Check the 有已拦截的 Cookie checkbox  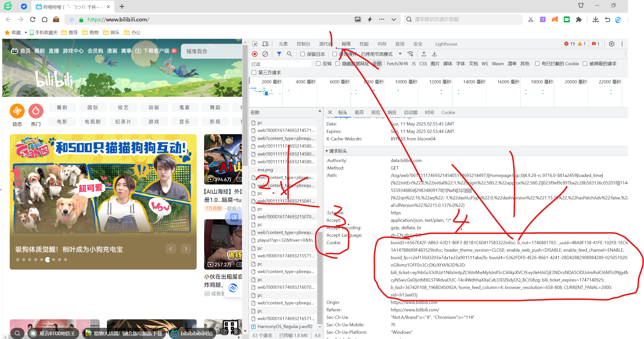(x=537, y=64)
